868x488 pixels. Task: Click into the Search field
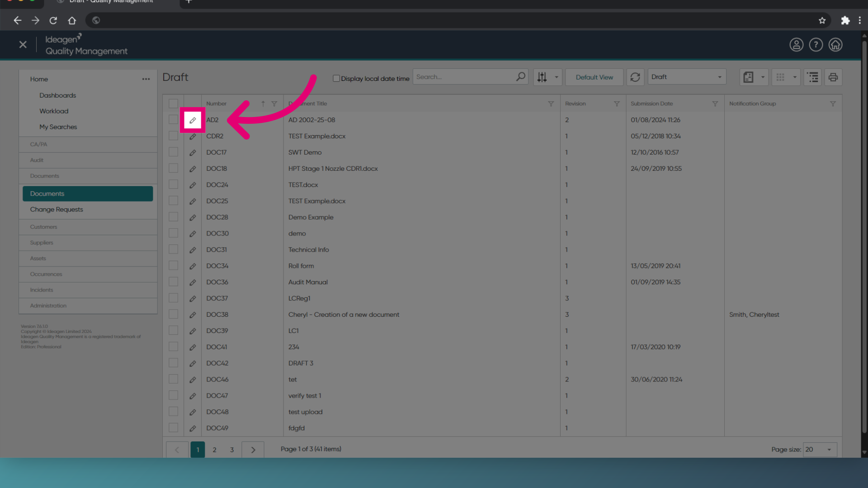(x=464, y=77)
